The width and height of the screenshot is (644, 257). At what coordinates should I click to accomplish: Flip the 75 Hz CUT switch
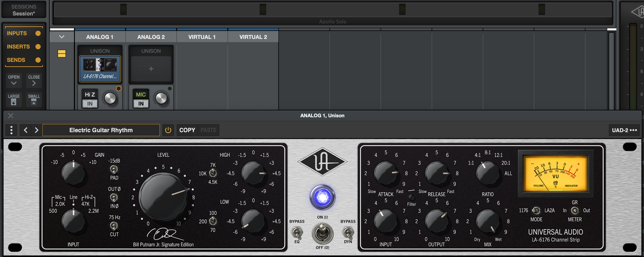tap(114, 226)
